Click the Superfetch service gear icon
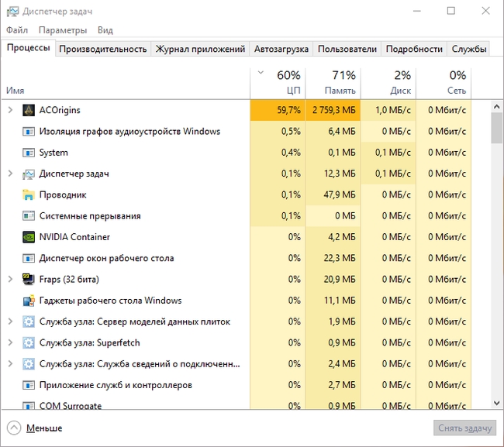This screenshot has height=447, width=504. coord(29,342)
